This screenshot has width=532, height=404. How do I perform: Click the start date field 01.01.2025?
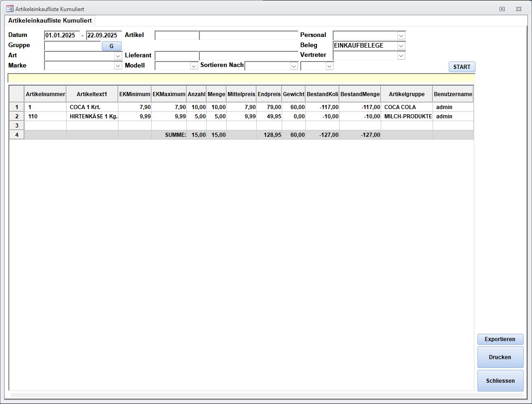tap(62, 36)
